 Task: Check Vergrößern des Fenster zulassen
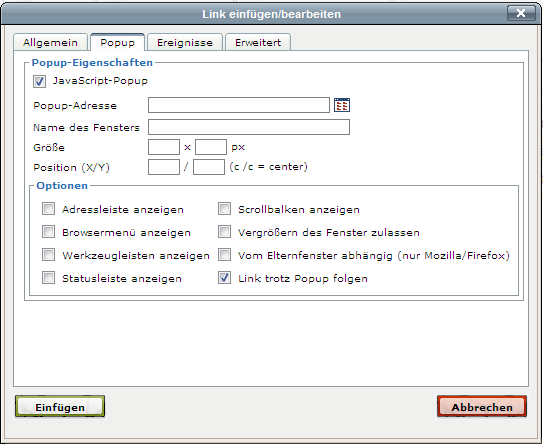(224, 232)
